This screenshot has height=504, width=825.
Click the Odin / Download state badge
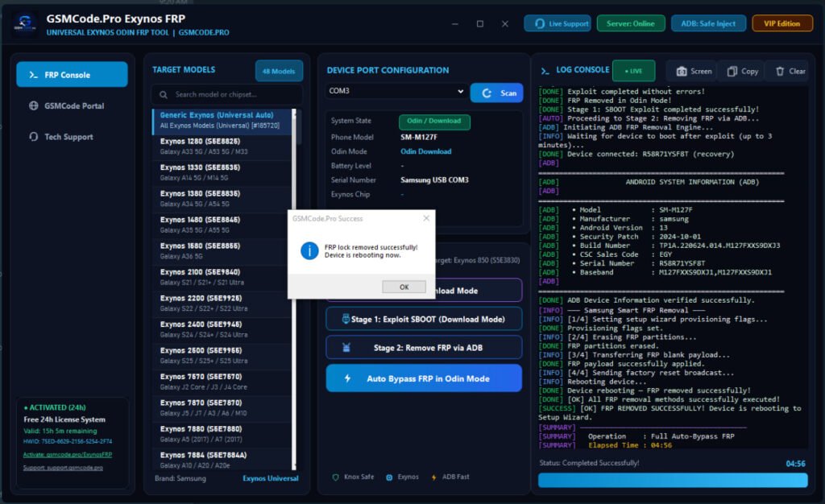point(434,122)
